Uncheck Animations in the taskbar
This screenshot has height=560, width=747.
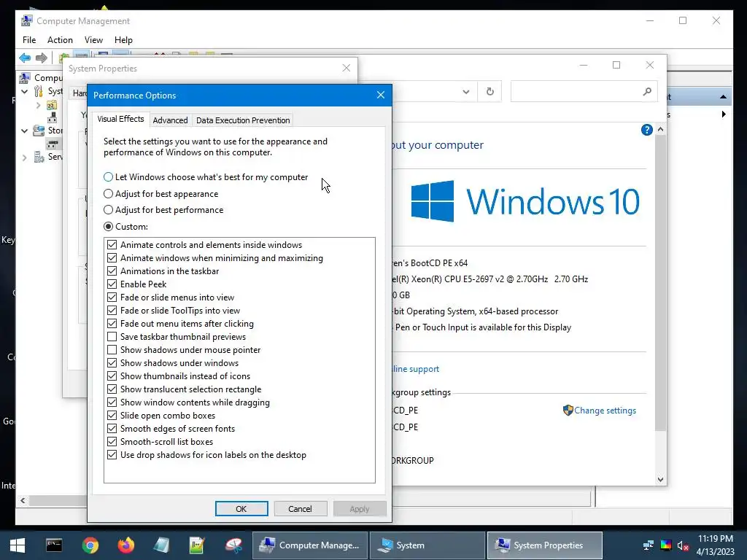112,271
